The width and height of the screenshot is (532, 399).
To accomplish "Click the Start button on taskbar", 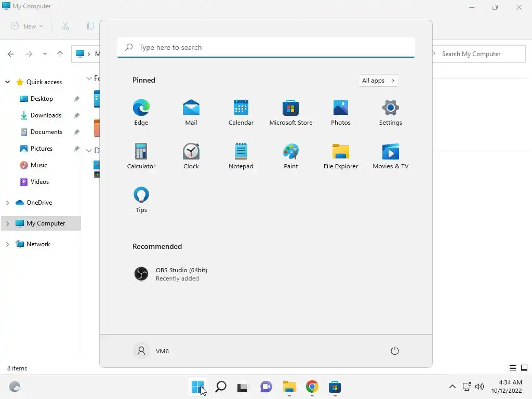I will 198,387.
